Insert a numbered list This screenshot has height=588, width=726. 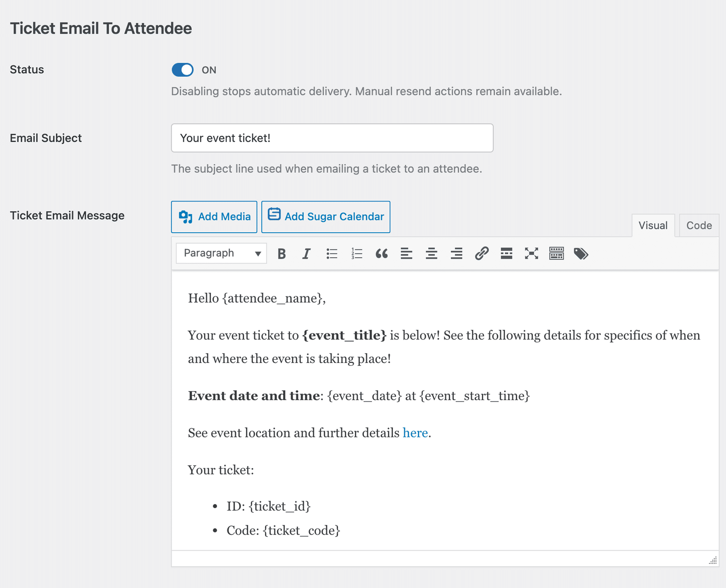click(x=357, y=254)
